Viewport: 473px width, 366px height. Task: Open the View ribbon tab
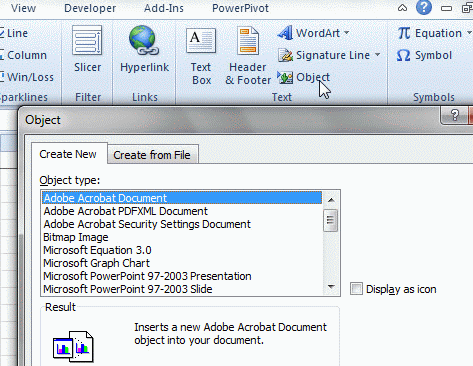23,8
